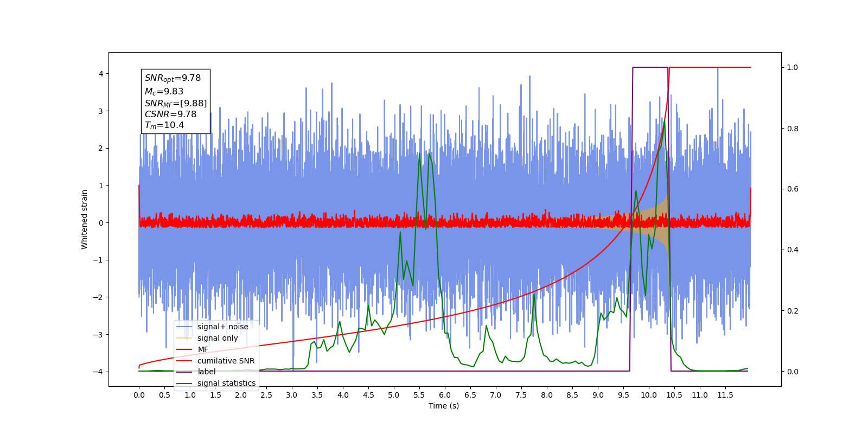Click the CSNR=9.78 annotation text
Viewport: 868px width, 434px height.
tap(170, 114)
